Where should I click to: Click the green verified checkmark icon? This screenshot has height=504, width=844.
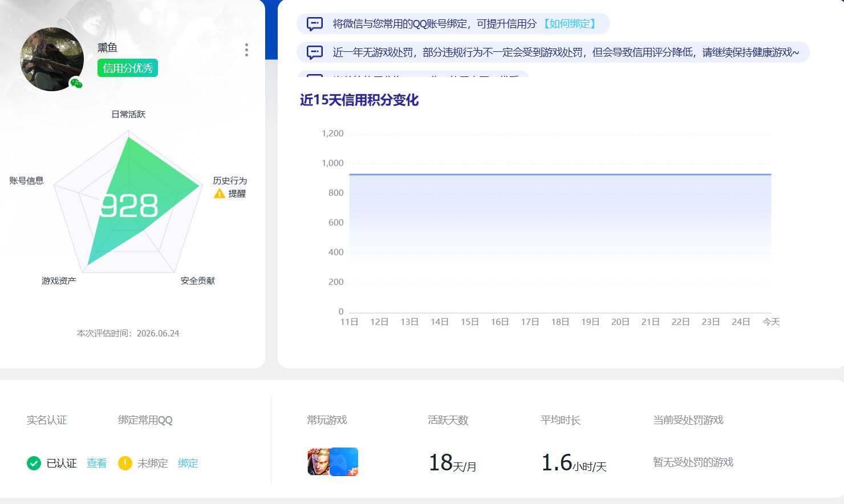pos(34,463)
